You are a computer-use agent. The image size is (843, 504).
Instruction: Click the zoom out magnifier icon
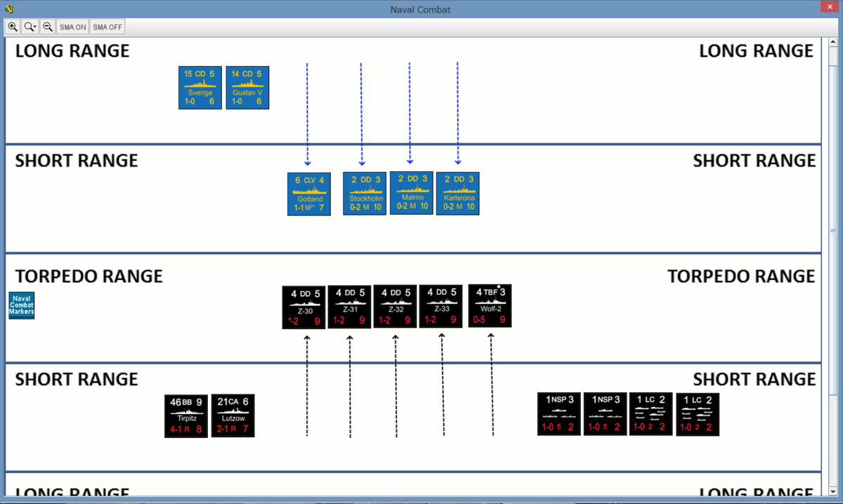coord(48,27)
